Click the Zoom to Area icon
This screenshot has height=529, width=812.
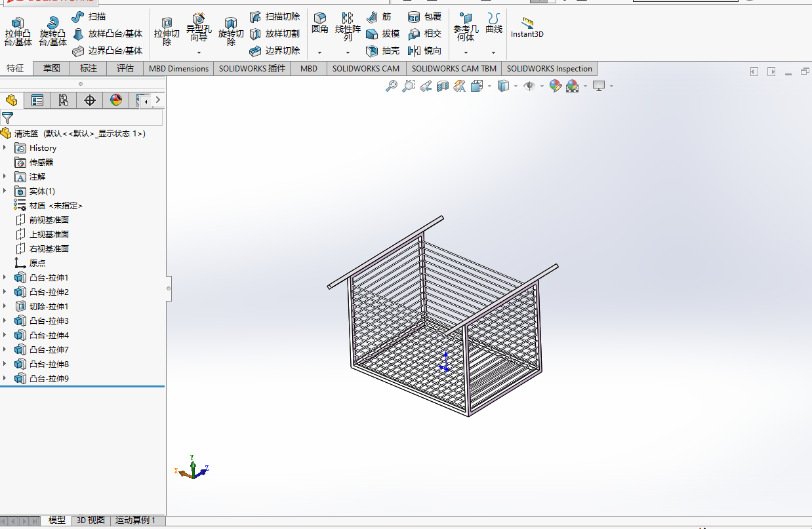tap(409, 86)
